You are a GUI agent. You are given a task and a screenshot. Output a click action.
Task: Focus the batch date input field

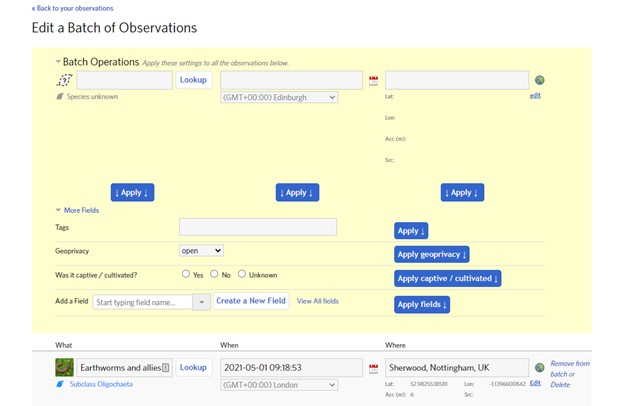coord(291,80)
